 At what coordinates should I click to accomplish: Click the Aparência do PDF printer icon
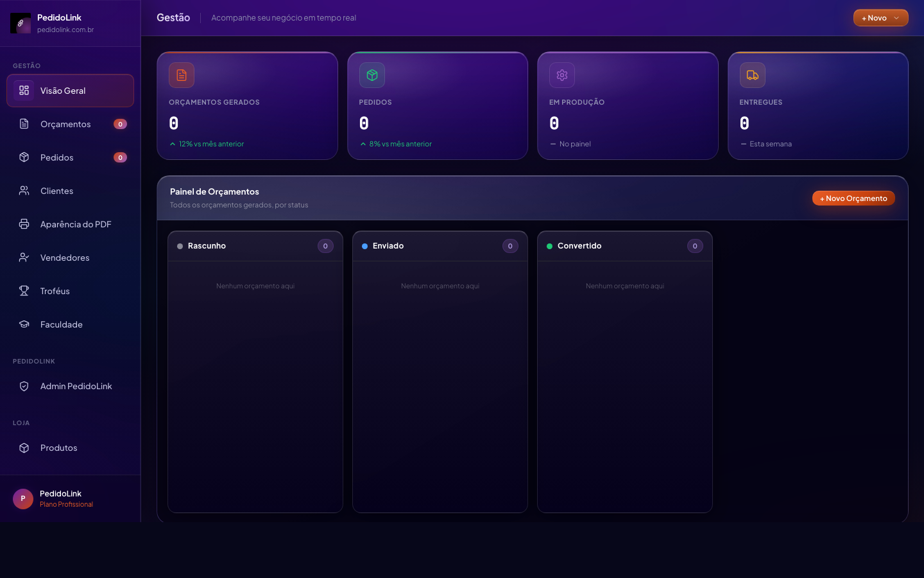click(x=24, y=224)
